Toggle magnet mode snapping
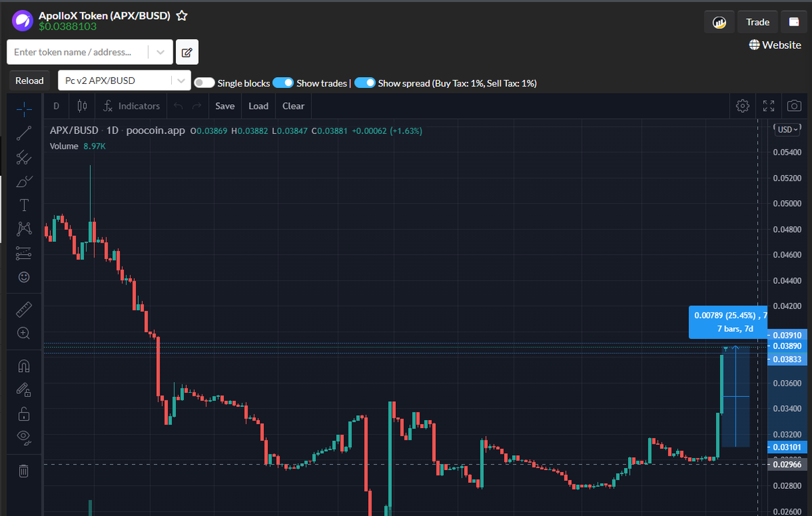The height and width of the screenshot is (516, 812). pos(24,366)
